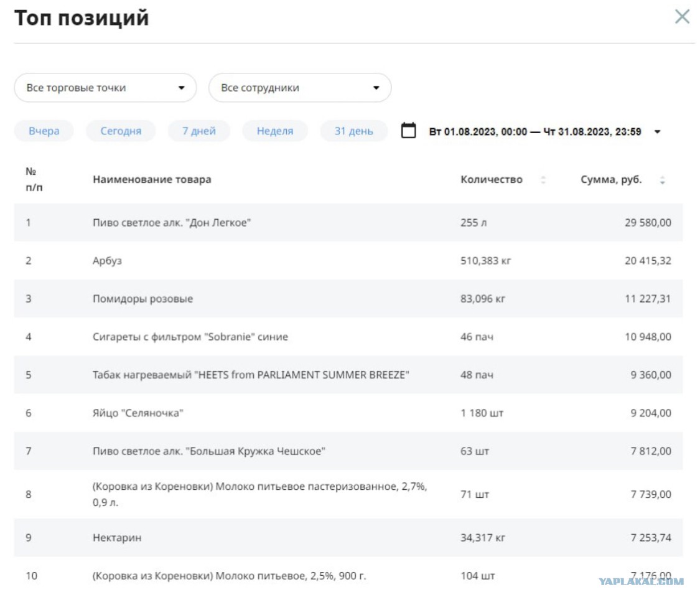Click the Сумма, руб. column header
This screenshot has height=600, width=700.
point(611,179)
